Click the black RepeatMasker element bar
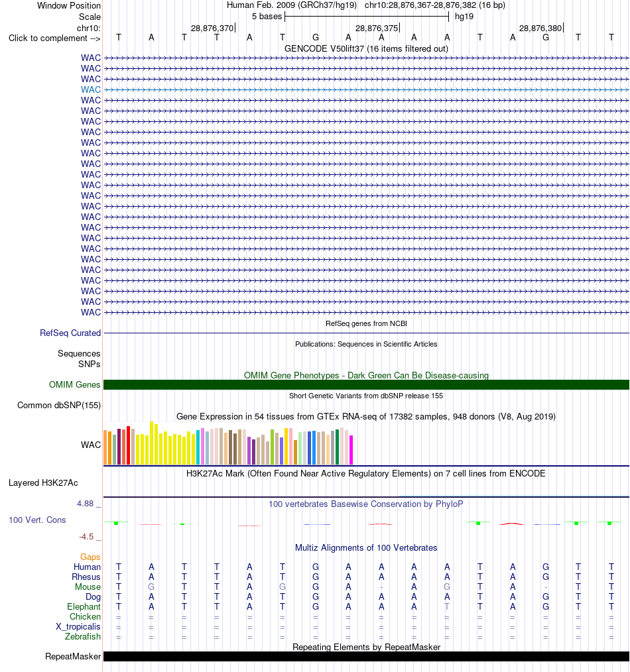The image size is (630, 672). (x=366, y=657)
